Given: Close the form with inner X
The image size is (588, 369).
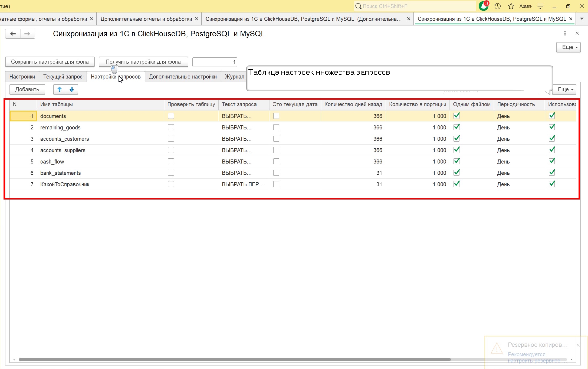Looking at the screenshot, I should tap(577, 33).
